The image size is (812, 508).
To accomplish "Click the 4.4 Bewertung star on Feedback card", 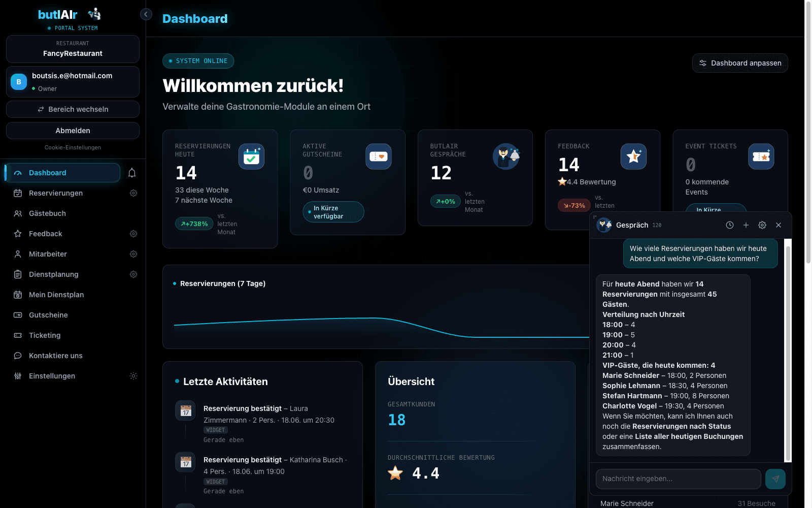I will tap(562, 181).
